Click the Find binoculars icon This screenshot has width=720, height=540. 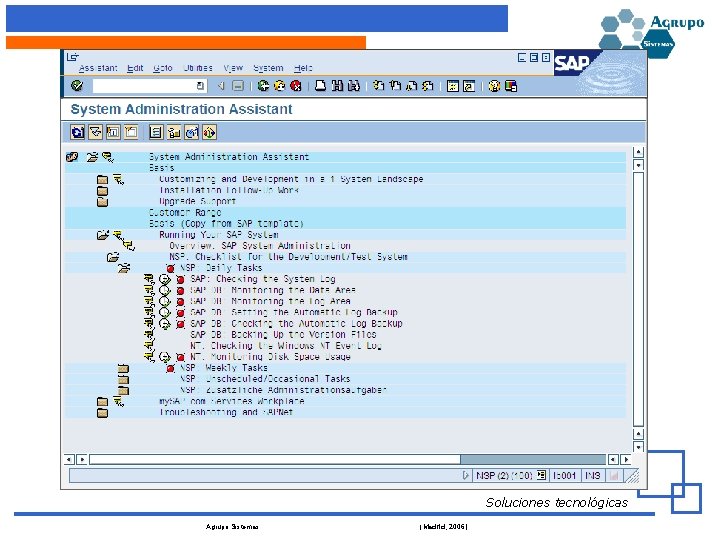(x=337, y=85)
